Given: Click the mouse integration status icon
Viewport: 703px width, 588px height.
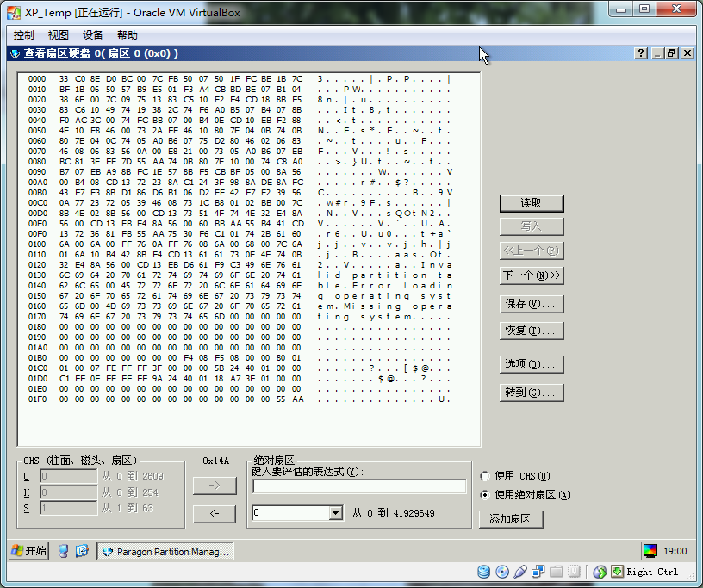Looking at the screenshot, I should click(x=600, y=572).
